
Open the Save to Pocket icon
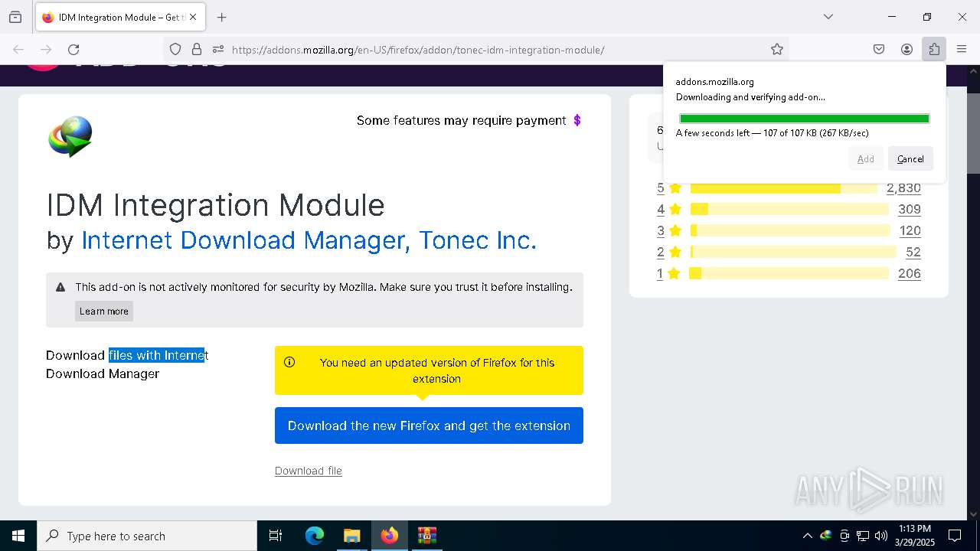pos(879,50)
